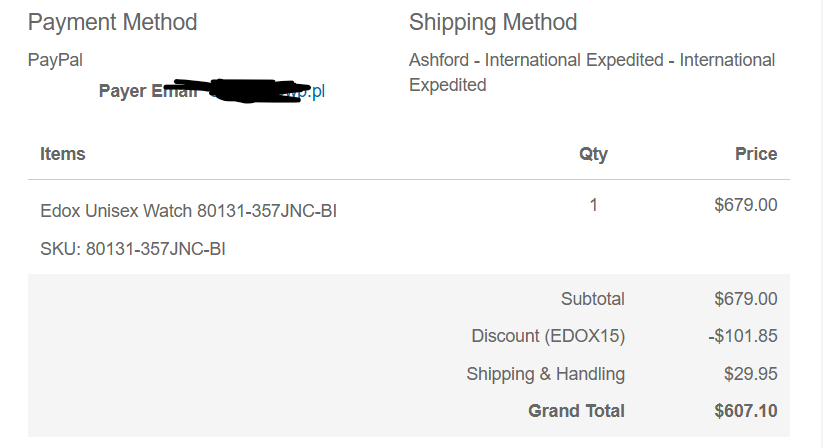Click the Payment Method heading
This screenshot has height=448, width=823.
click(112, 22)
